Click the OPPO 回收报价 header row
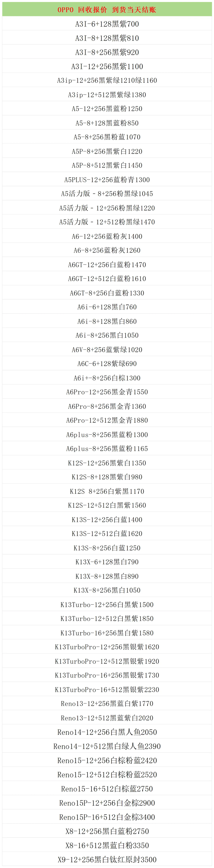Screen dimensions: 214x868 coord(107,10)
